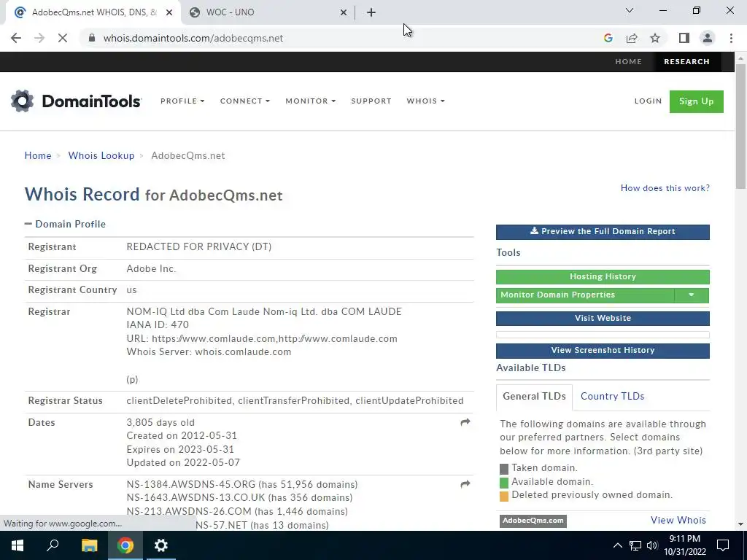
Task: Click 'Created on 2012-05-31' text
Action: pyautogui.click(x=182, y=436)
